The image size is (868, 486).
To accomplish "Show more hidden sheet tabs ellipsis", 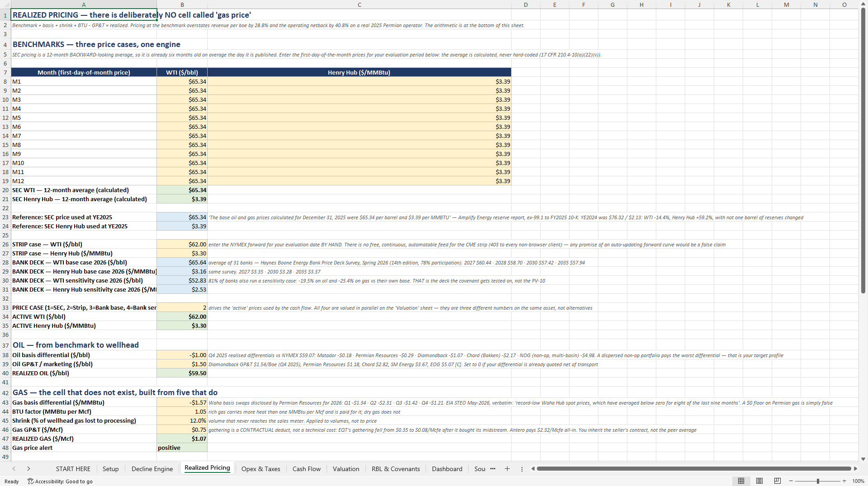I will pos(493,469).
